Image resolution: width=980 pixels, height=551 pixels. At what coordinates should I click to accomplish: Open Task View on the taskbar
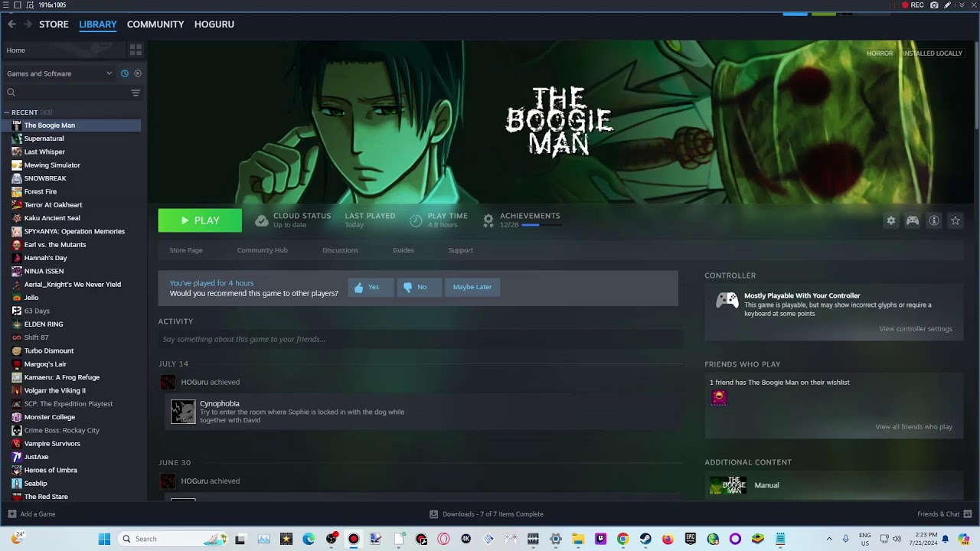click(240, 539)
